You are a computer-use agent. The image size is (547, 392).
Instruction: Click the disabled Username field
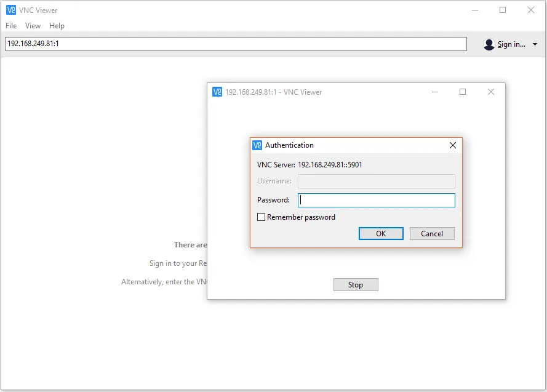377,181
